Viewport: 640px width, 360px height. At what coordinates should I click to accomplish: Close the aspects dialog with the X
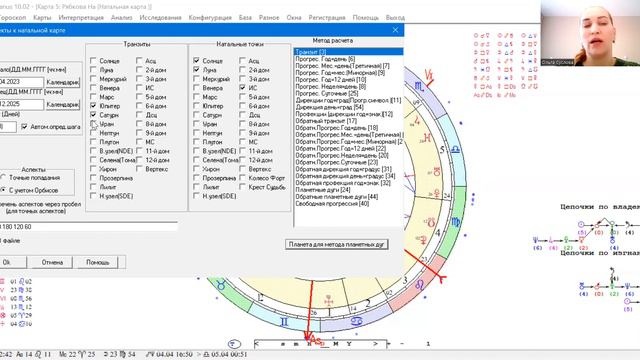point(395,30)
